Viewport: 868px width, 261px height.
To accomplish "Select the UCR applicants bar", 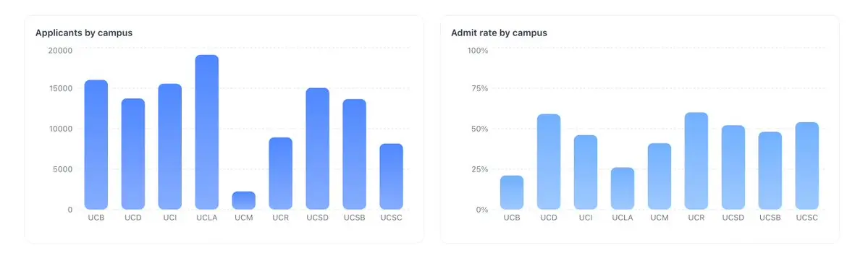I will pos(281,173).
